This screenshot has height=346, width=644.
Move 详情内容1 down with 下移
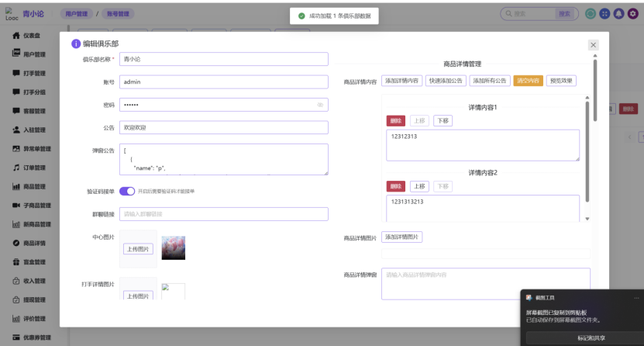coord(443,121)
